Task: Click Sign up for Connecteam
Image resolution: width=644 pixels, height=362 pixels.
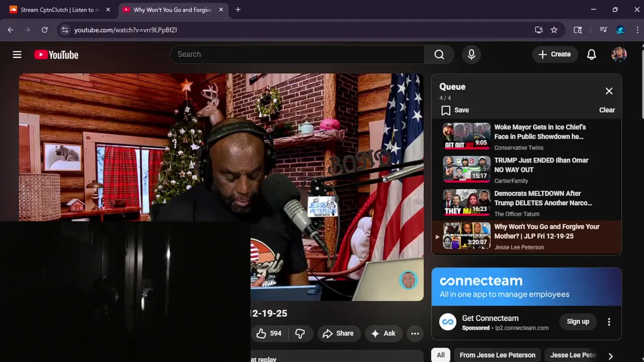Action: pyautogui.click(x=578, y=322)
